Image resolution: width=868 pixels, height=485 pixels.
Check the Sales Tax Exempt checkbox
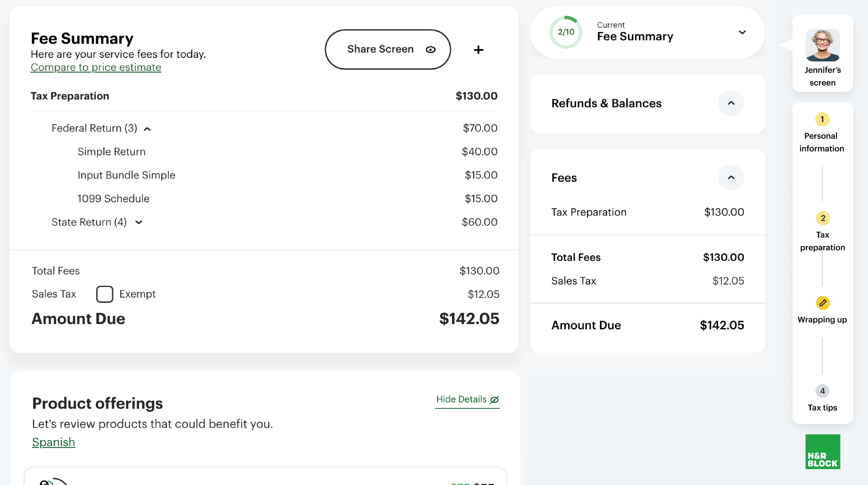[105, 294]
